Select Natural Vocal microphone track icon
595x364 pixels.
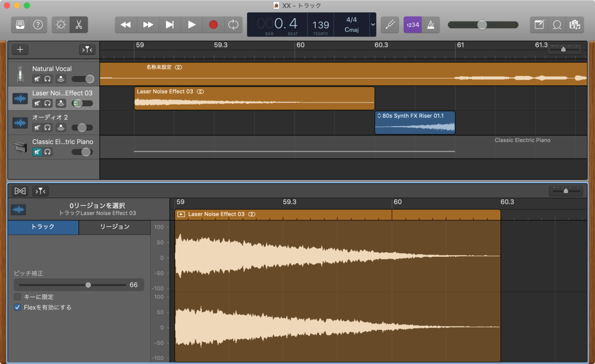20,74
